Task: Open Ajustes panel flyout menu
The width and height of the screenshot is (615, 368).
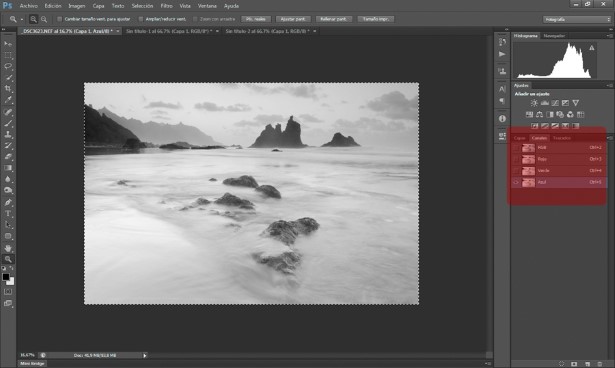Action: click(609, 85)
